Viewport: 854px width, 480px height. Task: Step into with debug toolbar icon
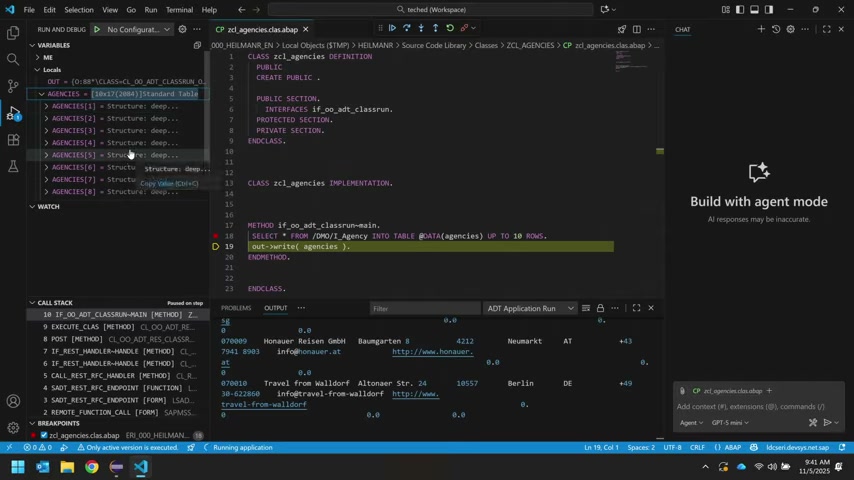tap(421, 28)
